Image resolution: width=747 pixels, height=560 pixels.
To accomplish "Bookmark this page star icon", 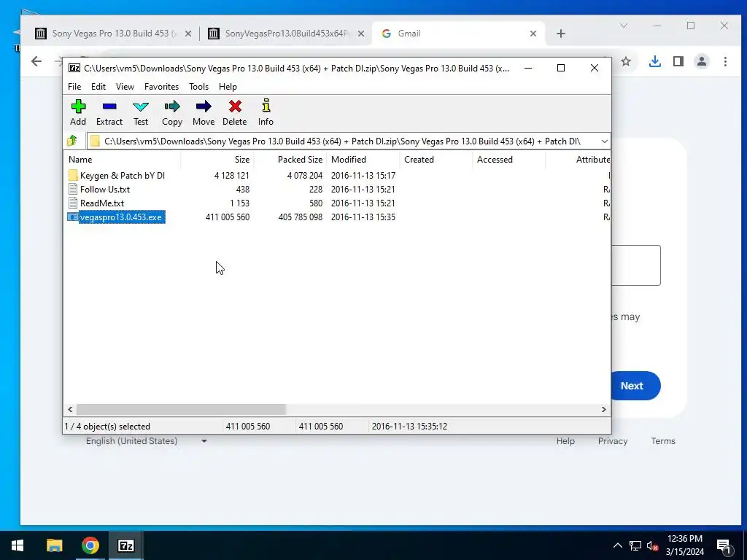I will pos(626,61).
